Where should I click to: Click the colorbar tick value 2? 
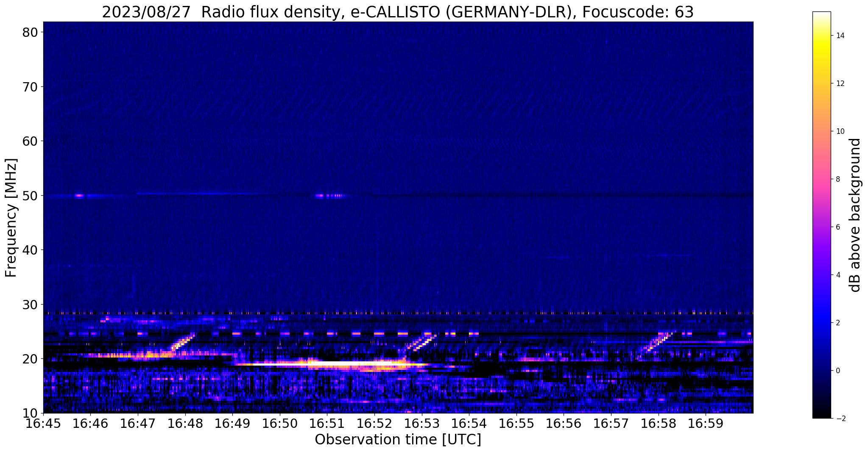pos(837,323)
